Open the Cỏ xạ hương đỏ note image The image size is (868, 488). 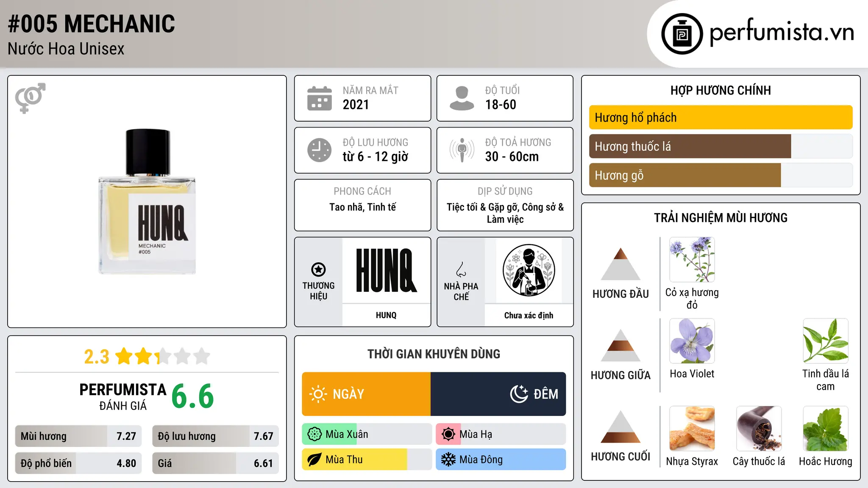pyautogui.click(x=692, y=260)
